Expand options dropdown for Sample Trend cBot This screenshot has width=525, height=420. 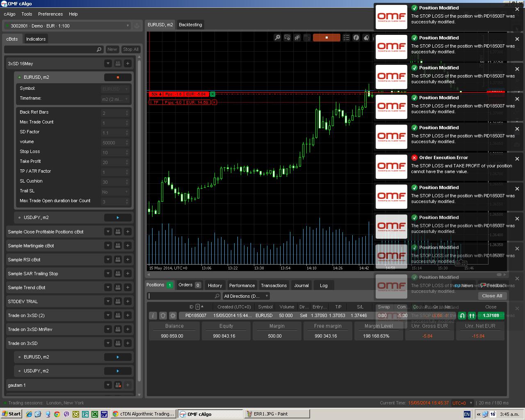click(x=108, y=288)
